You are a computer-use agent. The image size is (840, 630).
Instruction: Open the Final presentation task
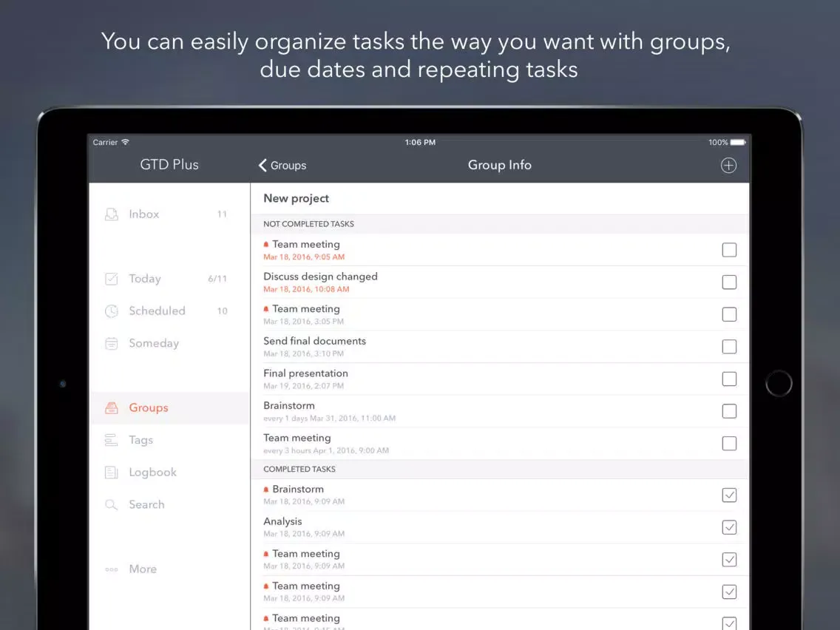tap(305, 373)
